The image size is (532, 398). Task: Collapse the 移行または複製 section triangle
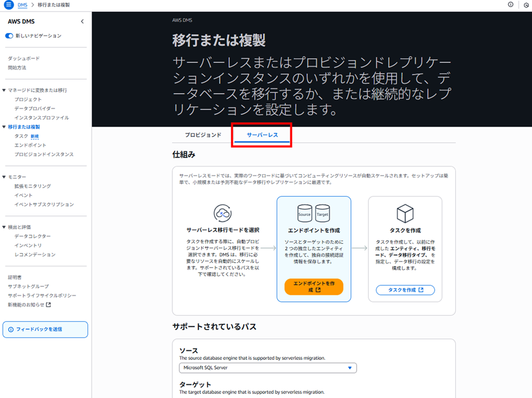[4, 127]
